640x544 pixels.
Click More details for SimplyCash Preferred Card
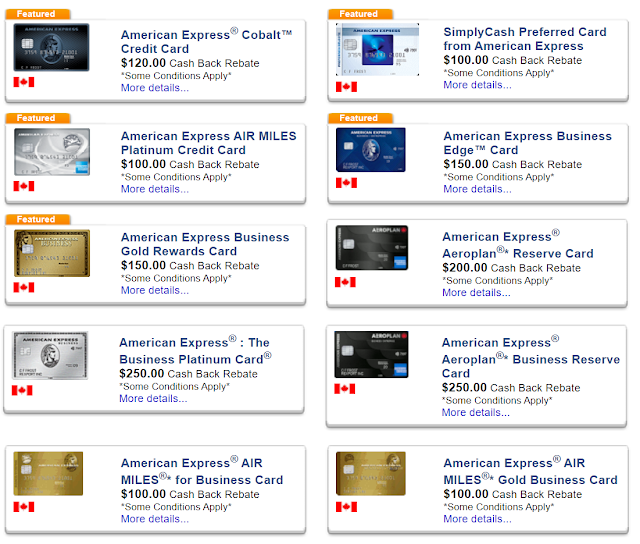point(477,85)
